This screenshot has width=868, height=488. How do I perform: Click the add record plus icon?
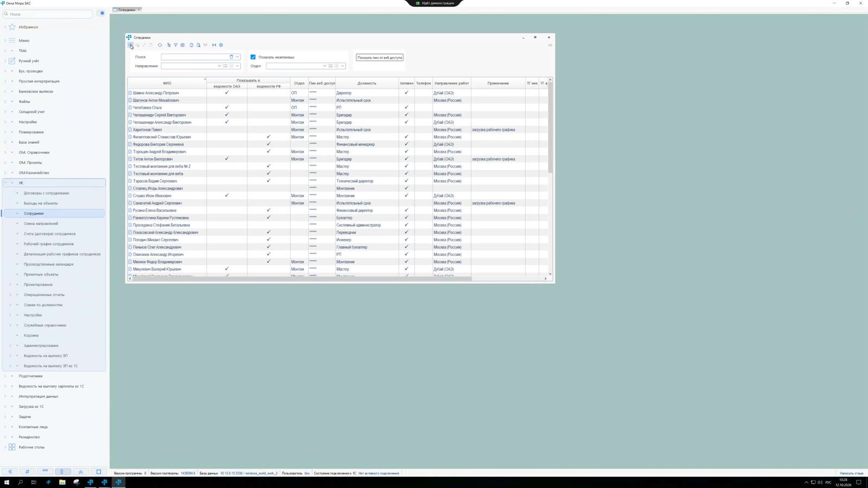click(x=130, y=45)
